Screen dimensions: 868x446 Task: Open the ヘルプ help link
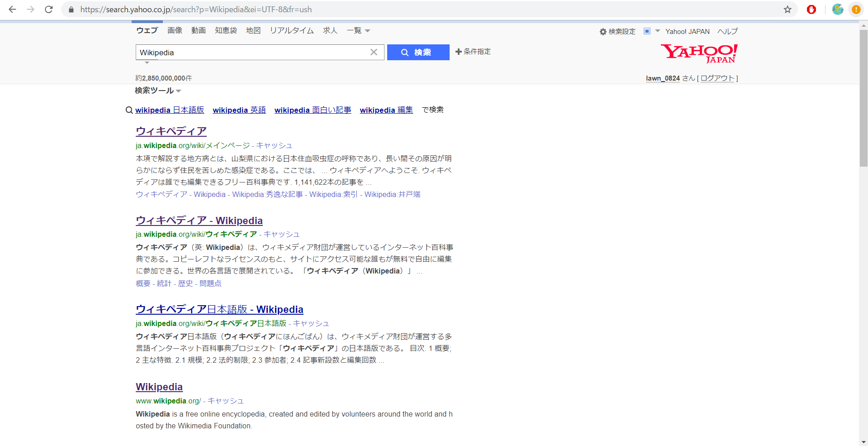[x=727, y=32]
